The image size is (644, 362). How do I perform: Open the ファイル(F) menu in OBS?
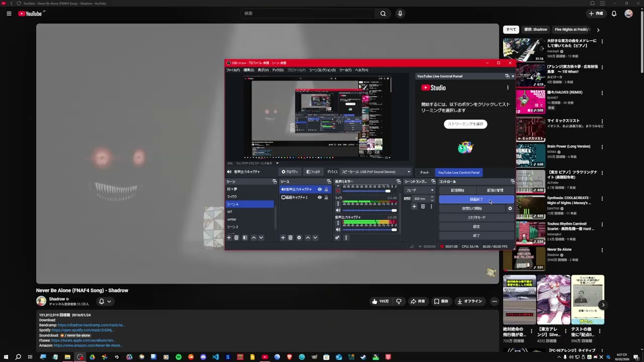233,70
